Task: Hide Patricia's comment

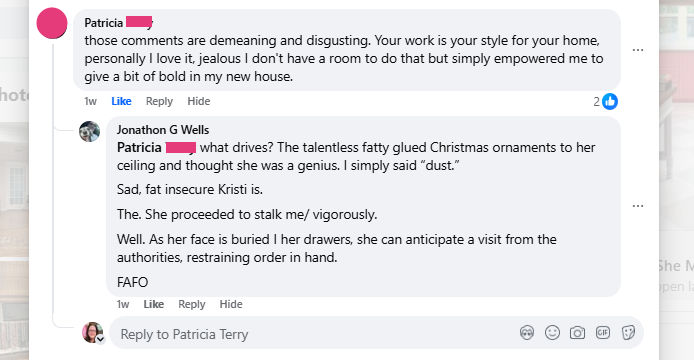Action: click(199, 101)
